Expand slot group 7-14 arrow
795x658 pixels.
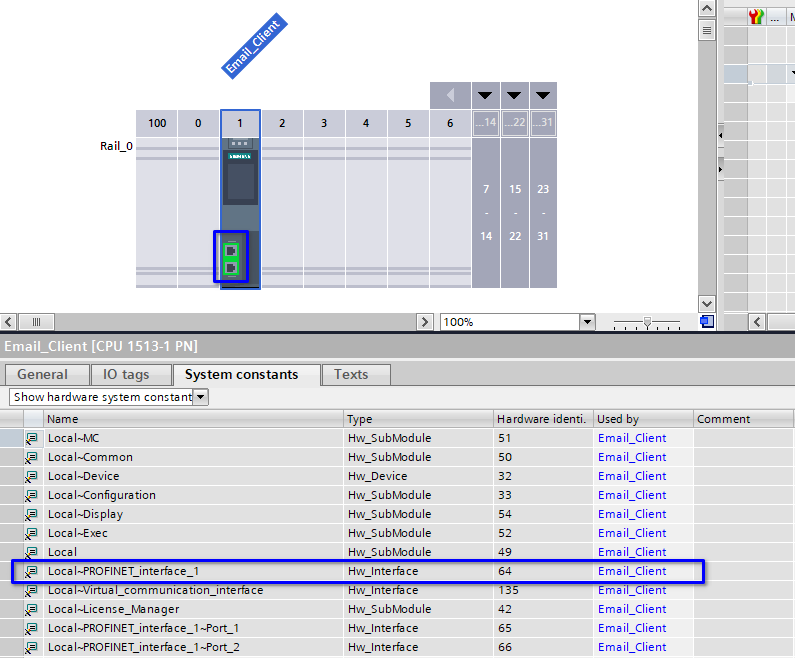pyautogui.click(x=485, y=95)
